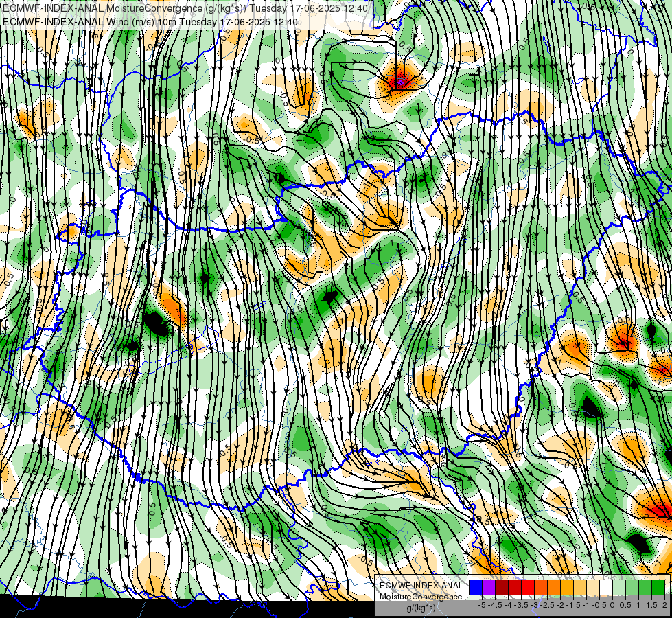Image resolution: width=672 pixels, height=618 pixels.
Task: Click the '-5' legend scale value
Action: pos(482,605)
